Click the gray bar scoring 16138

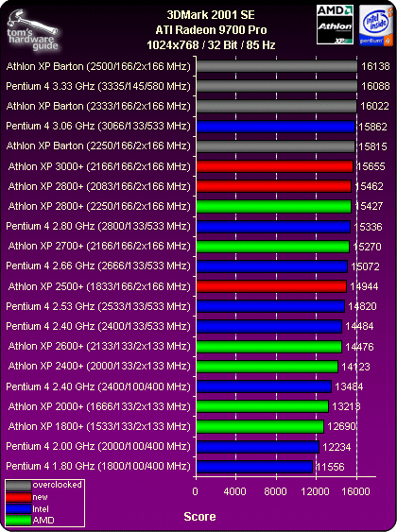(x=277, y=66)
